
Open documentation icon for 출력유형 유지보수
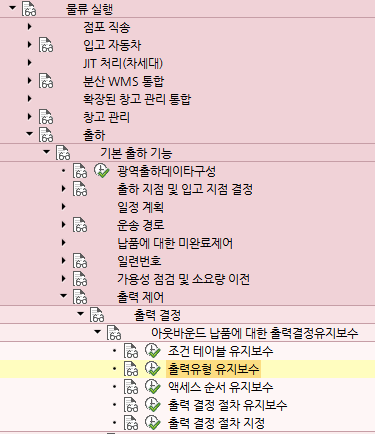pyautogui.click(x=131, y=369)
